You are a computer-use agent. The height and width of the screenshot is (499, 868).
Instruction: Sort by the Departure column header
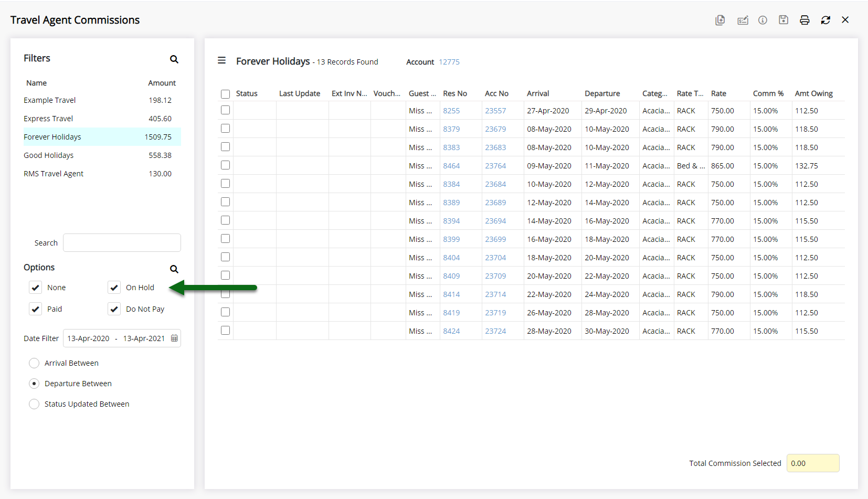coord(602,93)
